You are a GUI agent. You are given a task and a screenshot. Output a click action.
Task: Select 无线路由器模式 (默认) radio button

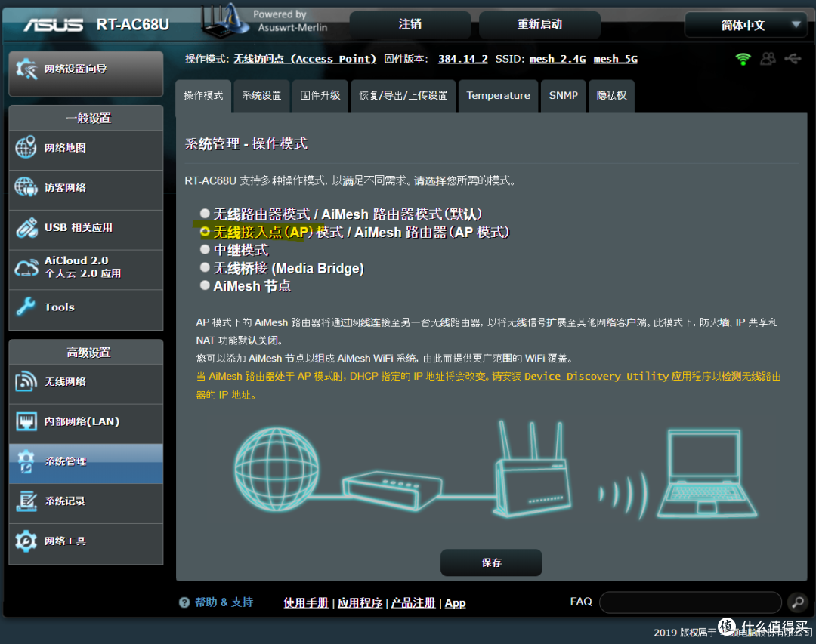(x=205, y=213)
